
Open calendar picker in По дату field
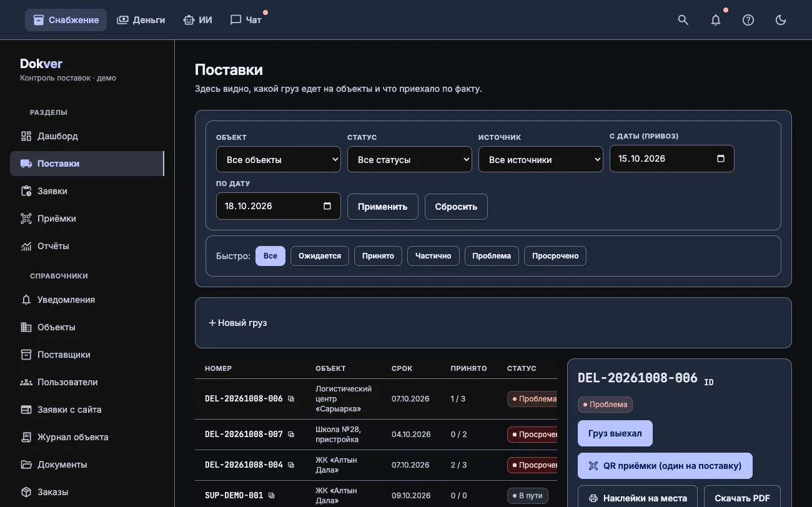327,206
